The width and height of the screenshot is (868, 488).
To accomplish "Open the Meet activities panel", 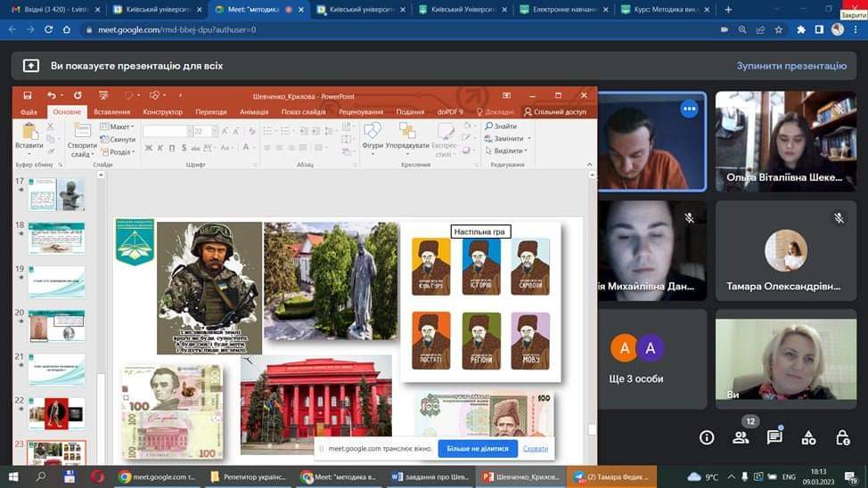I will (x=808, y=437).
